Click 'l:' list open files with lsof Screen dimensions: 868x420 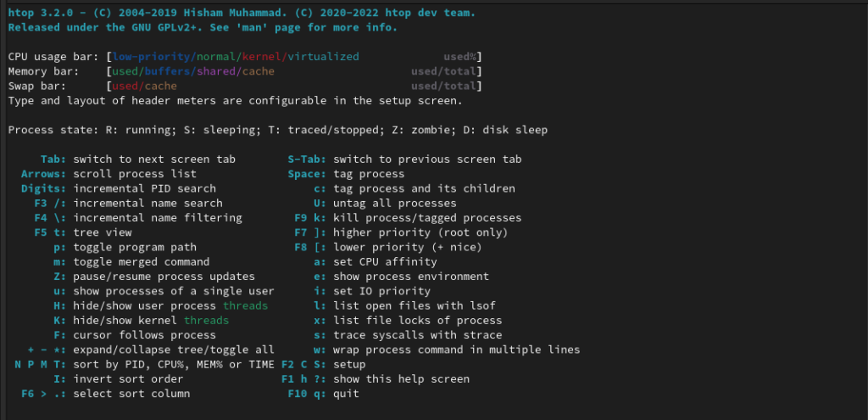404,305
